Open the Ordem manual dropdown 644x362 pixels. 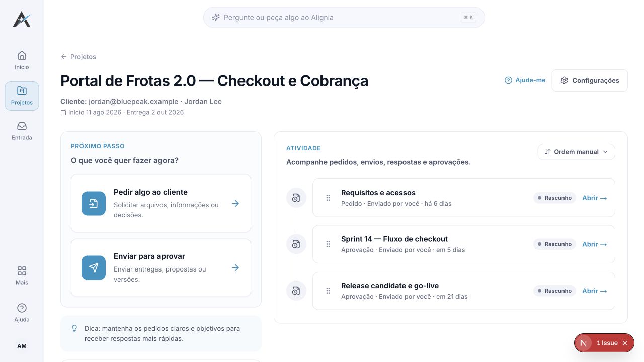(576, 152)
